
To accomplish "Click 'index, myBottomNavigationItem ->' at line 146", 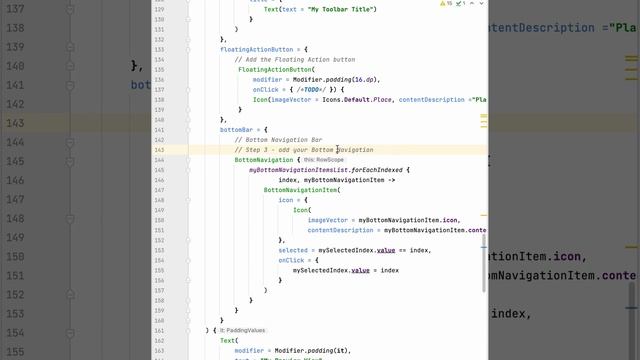I will pos(337,180).
